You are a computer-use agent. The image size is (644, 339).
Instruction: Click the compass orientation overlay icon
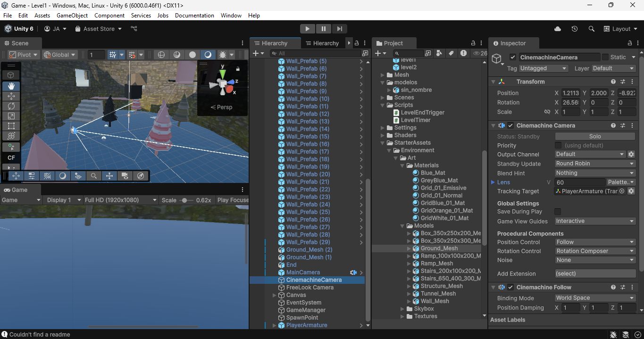pos(141,176)
